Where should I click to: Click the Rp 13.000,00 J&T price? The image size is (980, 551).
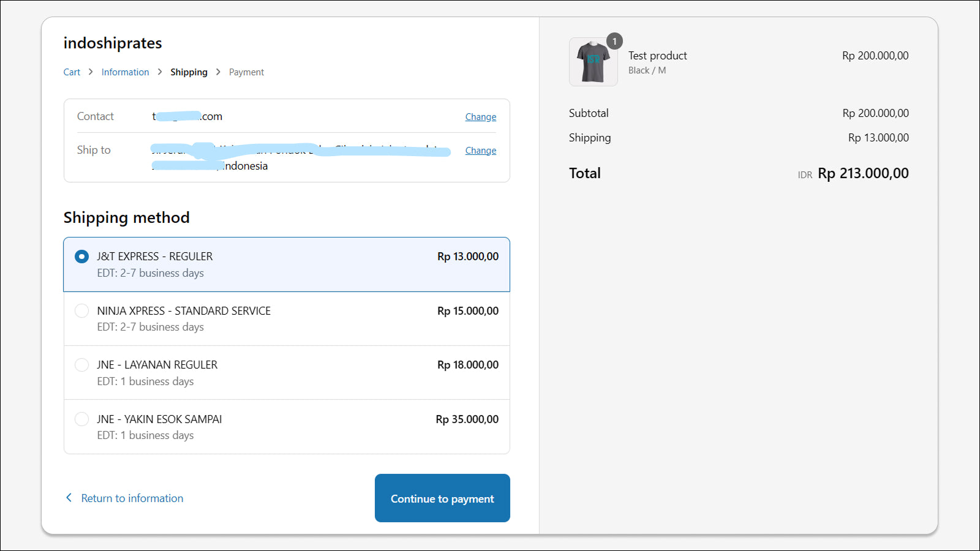tap(468, 257)
